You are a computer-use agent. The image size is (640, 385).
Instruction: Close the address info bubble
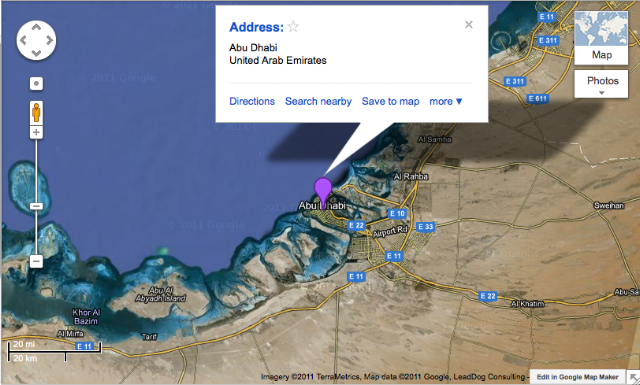tap(469, 24)
